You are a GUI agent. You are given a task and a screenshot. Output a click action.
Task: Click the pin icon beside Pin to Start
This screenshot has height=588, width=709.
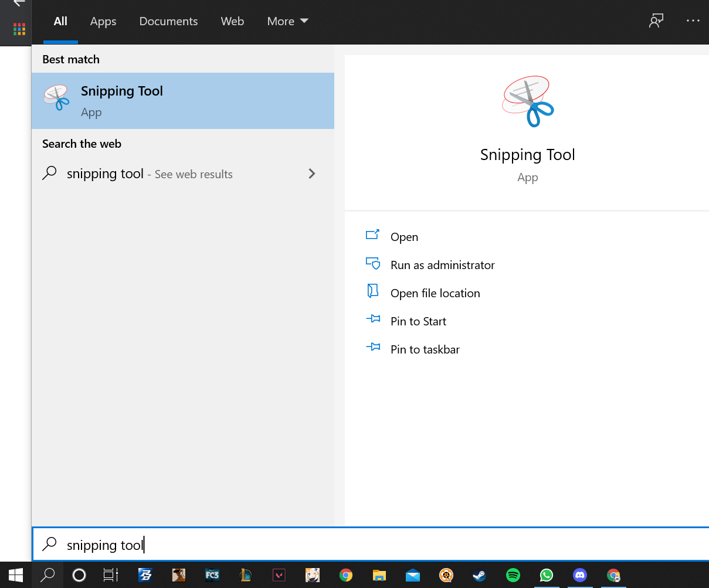[x=373, y=320]
